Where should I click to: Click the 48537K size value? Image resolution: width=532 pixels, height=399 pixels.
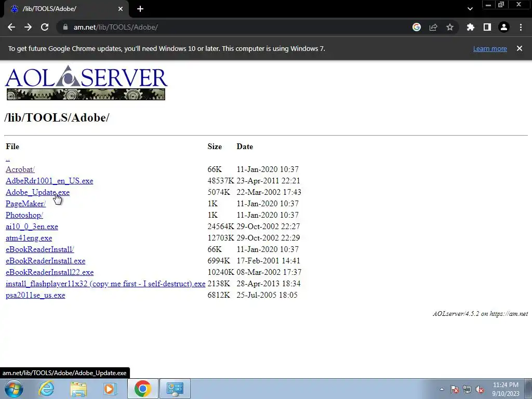(x=220, y=181)
